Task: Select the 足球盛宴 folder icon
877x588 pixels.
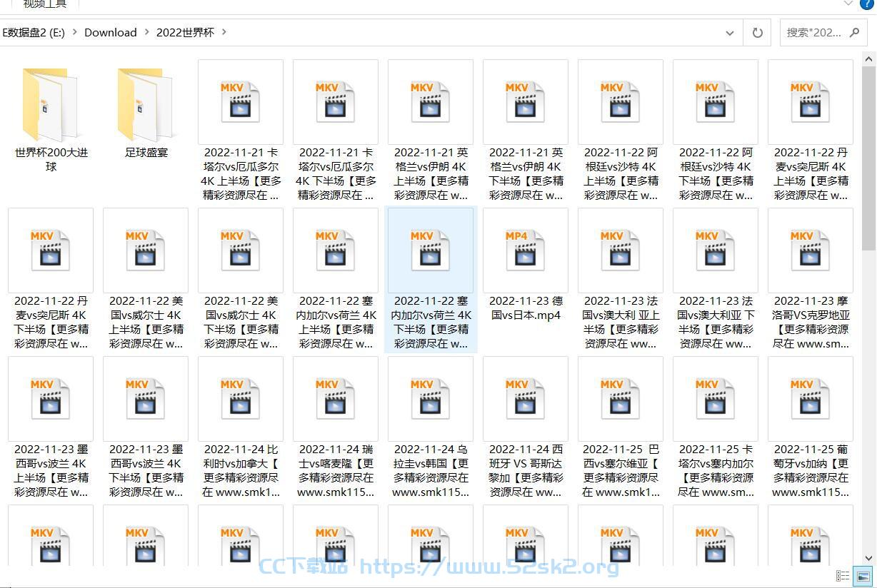Action: [x=146, y=103]
